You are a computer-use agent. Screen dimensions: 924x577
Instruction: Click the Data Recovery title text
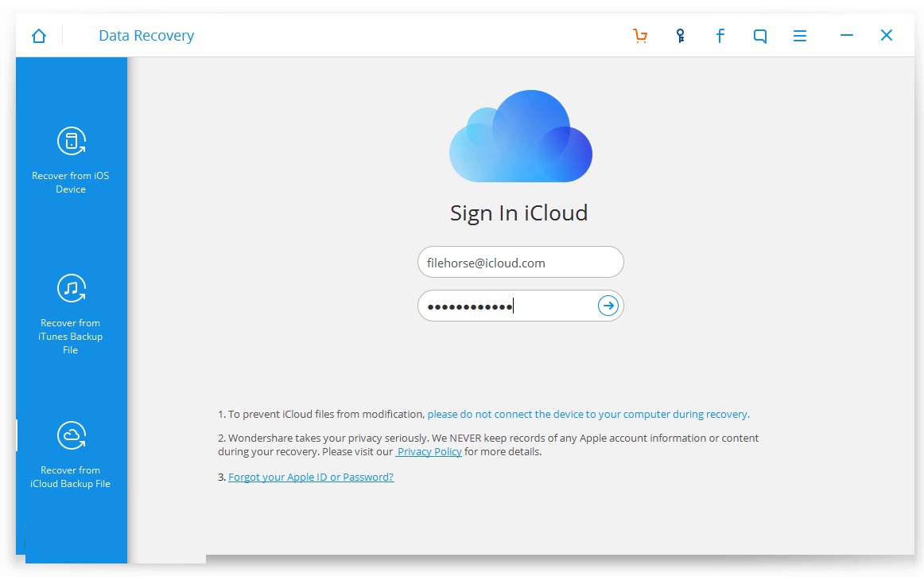click(x=146, y=36)
